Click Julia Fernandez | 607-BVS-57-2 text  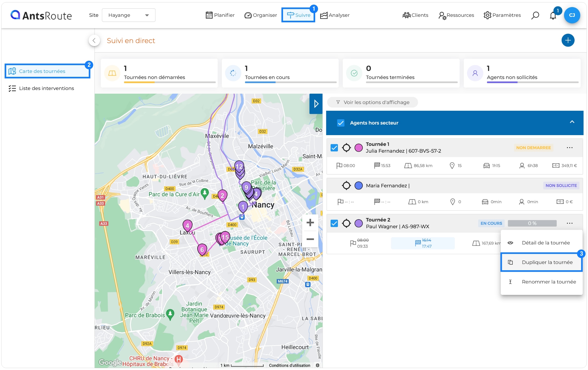coord(403,151)
